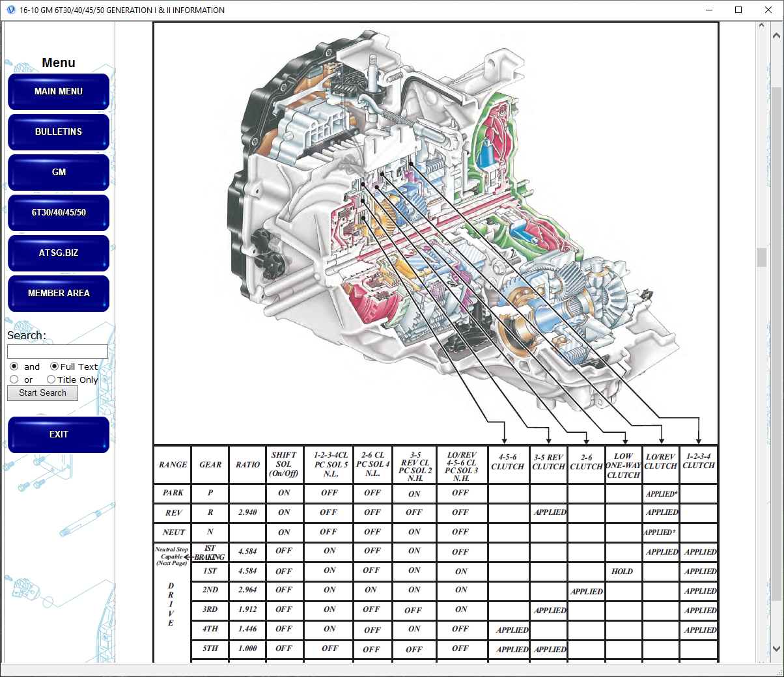This screenshot has height=677, width=784.
Task: Open the 6T30/40/45/50 section
Action: click(x=59, y=213)
